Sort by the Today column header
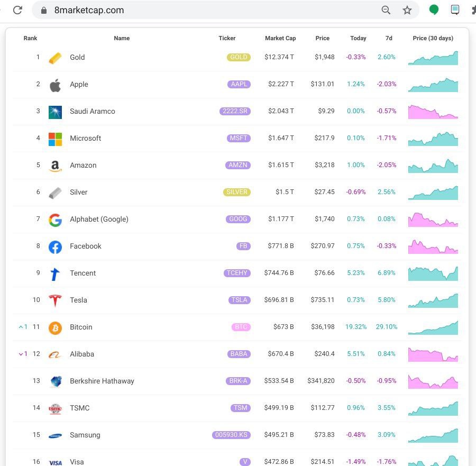 pos(358,38)
